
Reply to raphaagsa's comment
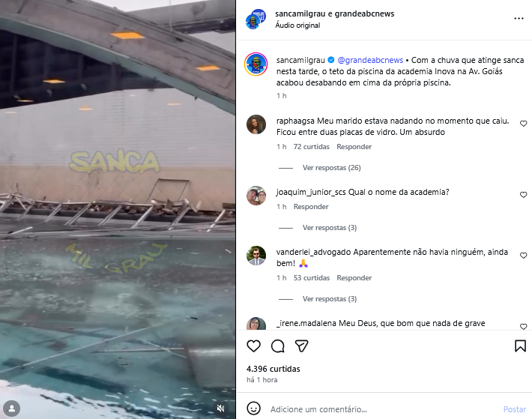pyautogui.click(x=354, y=147)
